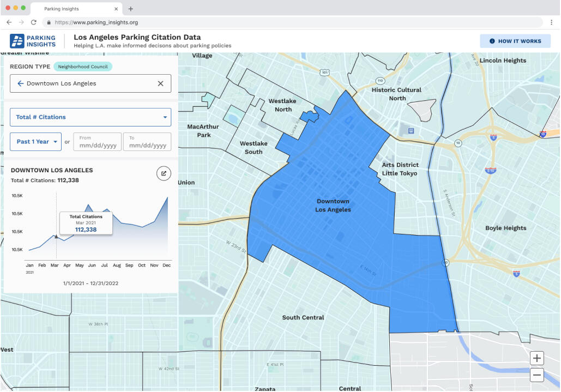561x392 pixels.
Task: Open the Past 1 Year dropdown
Action: coord(37,142)
